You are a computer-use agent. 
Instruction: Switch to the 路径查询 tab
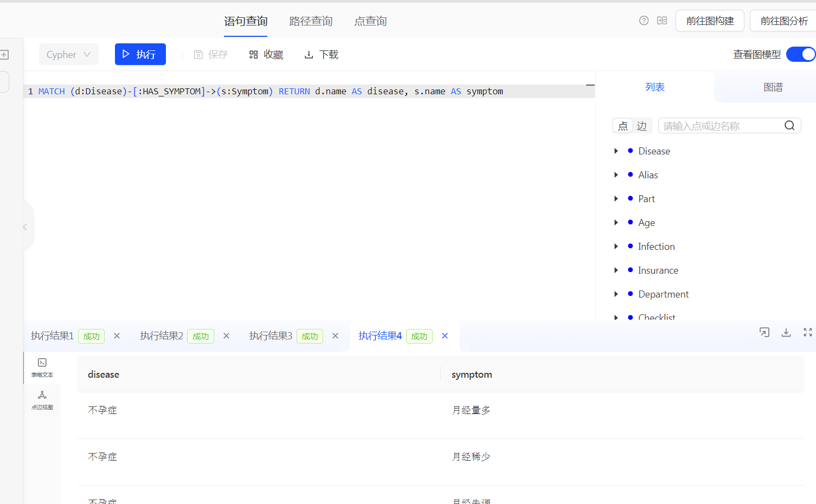coord(311,21)
